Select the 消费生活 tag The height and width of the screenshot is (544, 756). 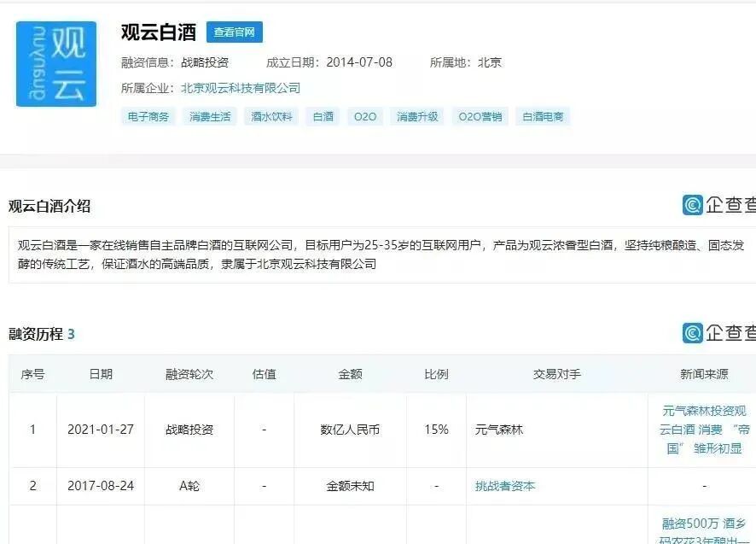click(210, 116)
